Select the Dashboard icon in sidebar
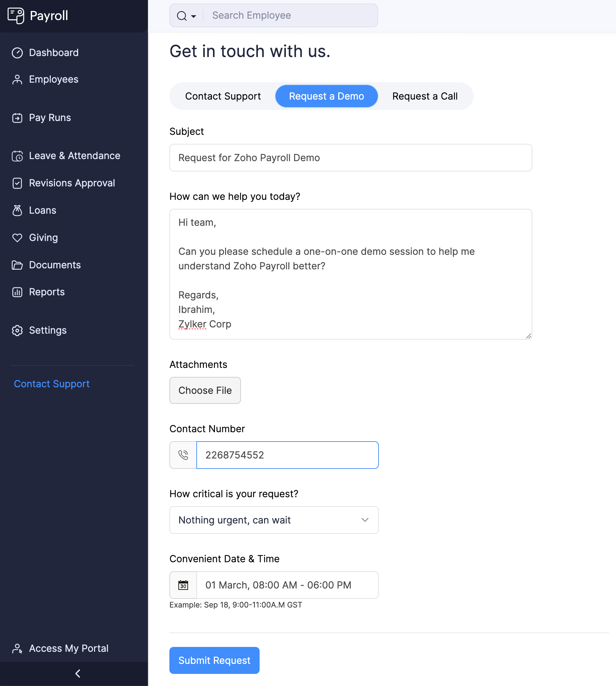 [18, 53]
